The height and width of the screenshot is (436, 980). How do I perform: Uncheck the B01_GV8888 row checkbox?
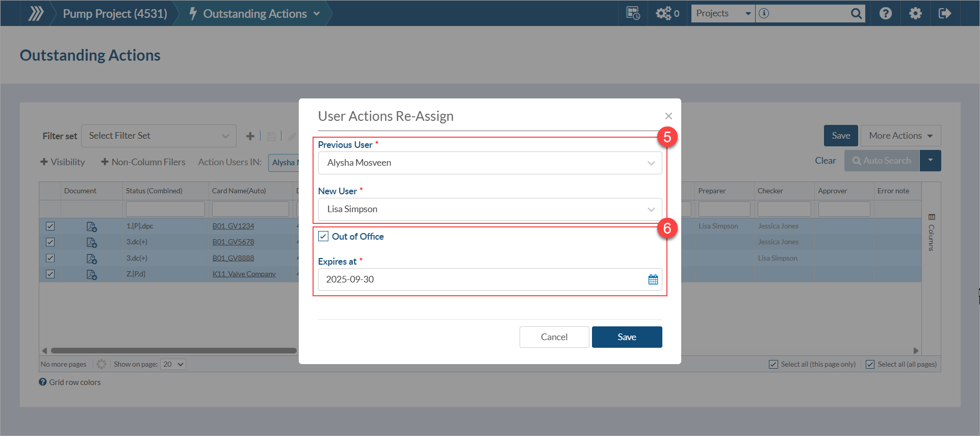pos(50,258)
